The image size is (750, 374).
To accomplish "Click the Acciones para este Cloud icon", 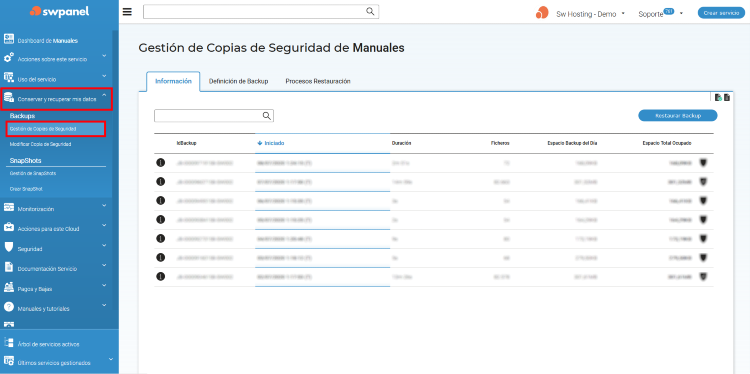I will point(9,227).
